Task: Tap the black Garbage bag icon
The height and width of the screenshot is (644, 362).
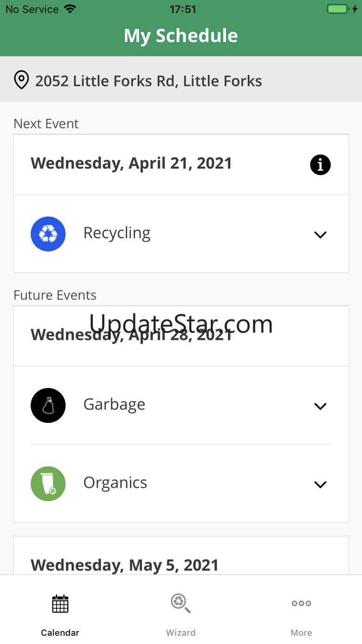Action: pos(48,405)
